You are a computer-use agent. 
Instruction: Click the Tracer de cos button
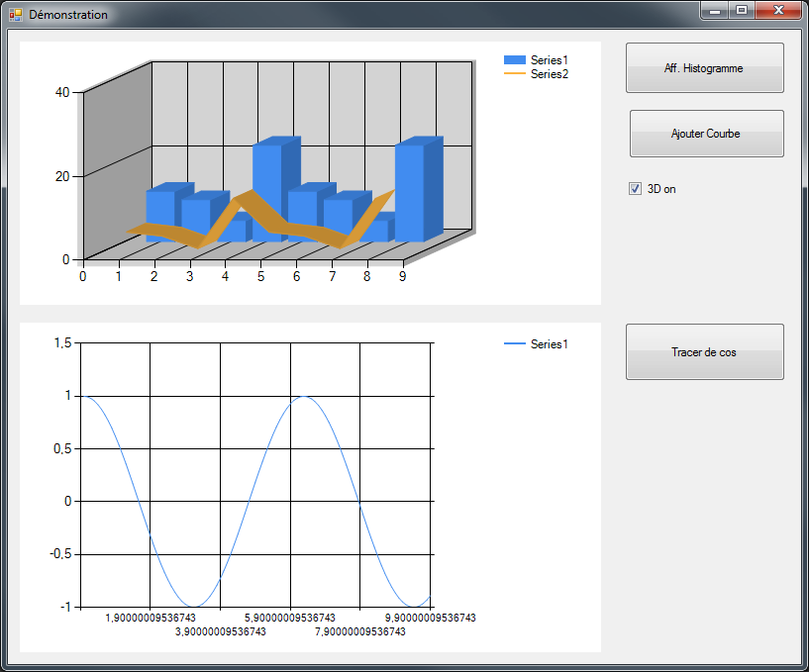(705, 352)
